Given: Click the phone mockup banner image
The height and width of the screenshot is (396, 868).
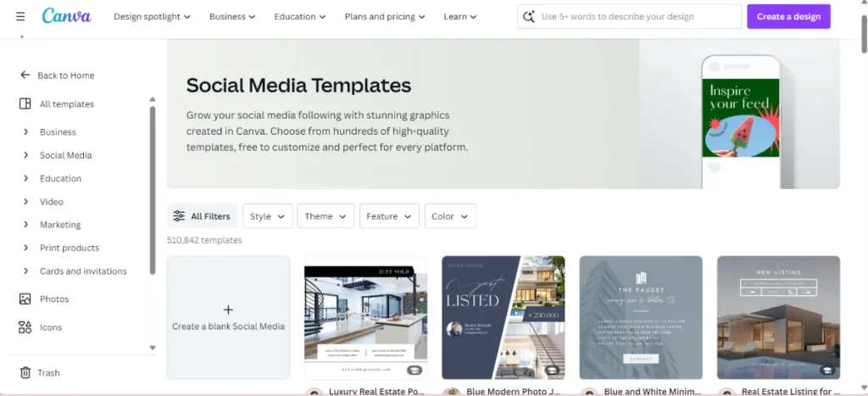Looking at the screenshot, I should pyautogui.click(x=741, y=122).
